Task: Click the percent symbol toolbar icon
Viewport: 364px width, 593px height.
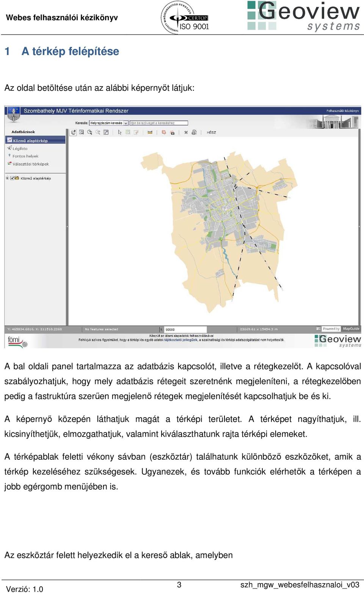Action: [x=186, y=132]
